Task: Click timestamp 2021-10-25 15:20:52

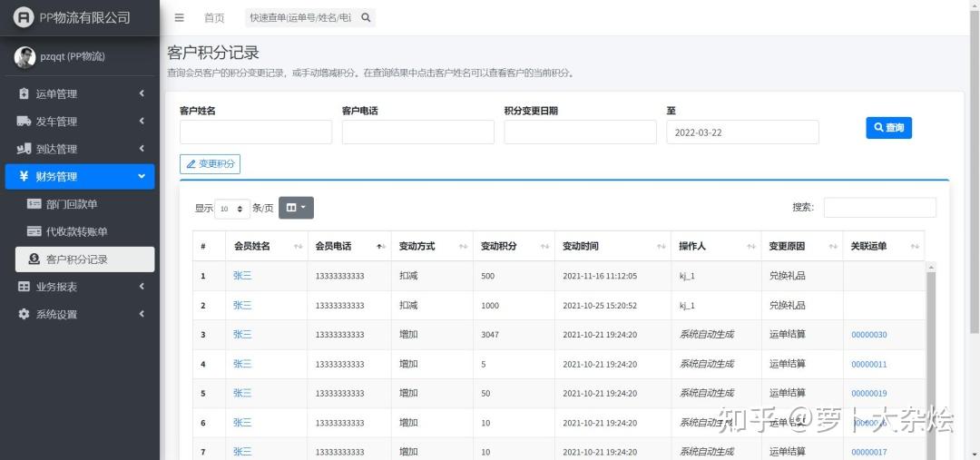Action: click(x=600, y=306)
